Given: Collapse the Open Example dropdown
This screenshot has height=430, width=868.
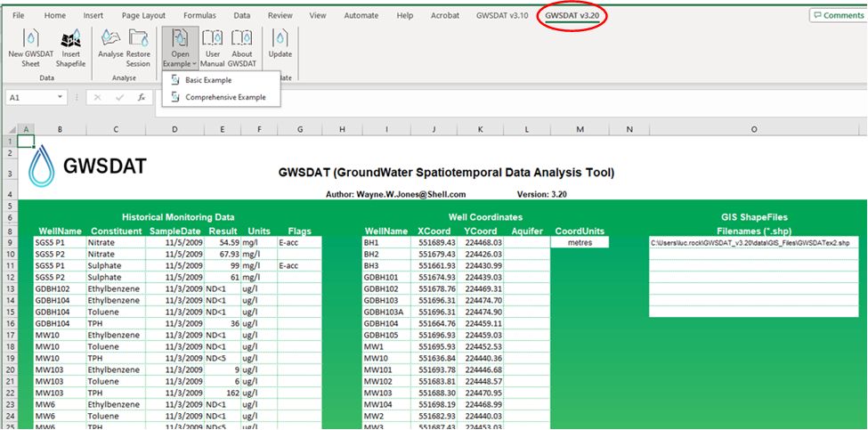Looking at the screenshot, I should click(x=181, y=48).
